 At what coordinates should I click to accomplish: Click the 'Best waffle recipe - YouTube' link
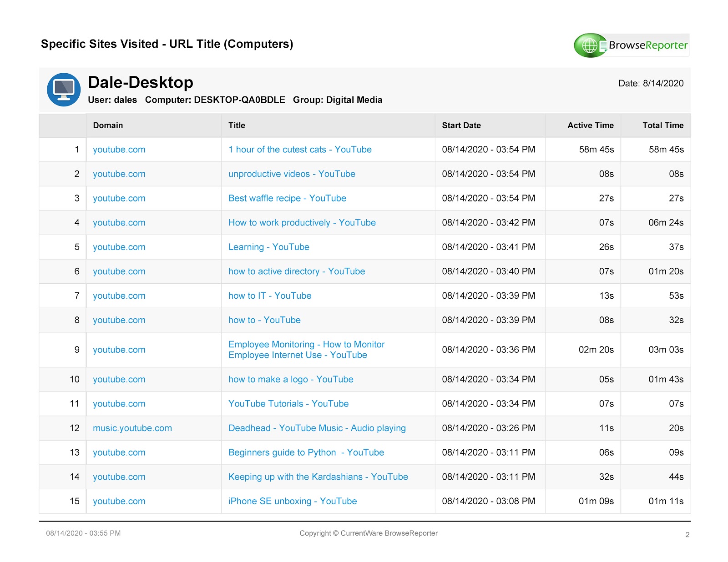[x=287, y=198]
